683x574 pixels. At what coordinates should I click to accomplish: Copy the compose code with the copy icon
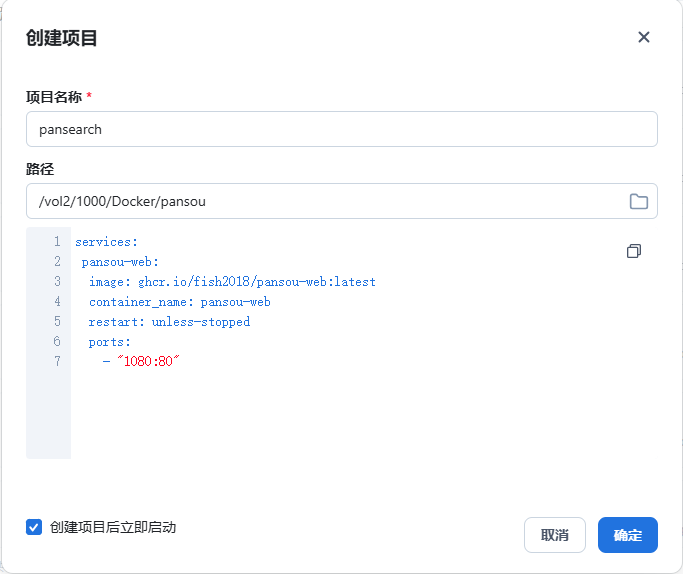[633, 251]
